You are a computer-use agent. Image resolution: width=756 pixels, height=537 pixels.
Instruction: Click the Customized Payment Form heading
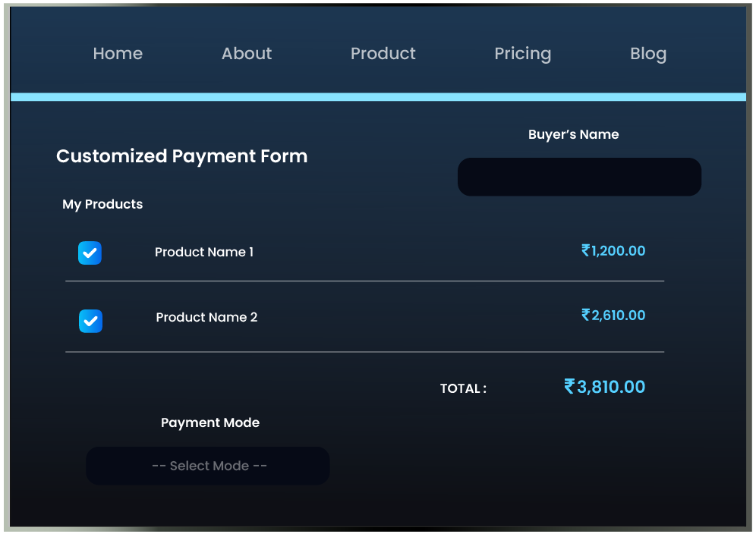click(x=182, y=156)
